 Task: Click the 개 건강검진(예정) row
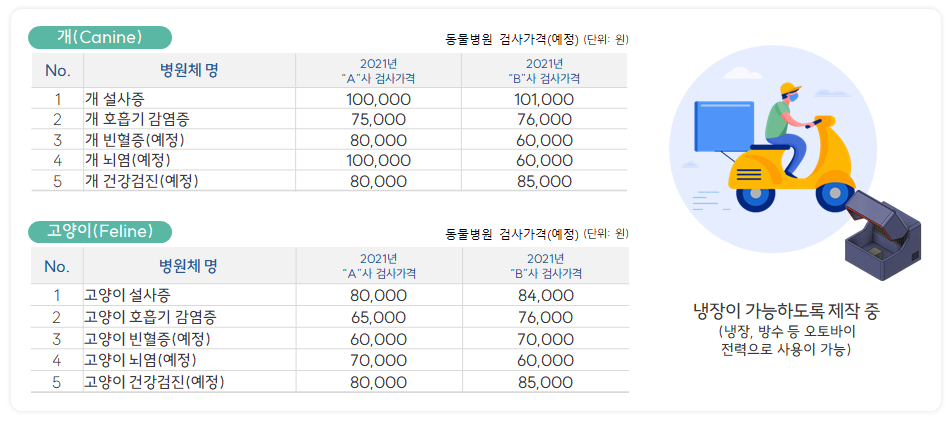coord(142,181)
